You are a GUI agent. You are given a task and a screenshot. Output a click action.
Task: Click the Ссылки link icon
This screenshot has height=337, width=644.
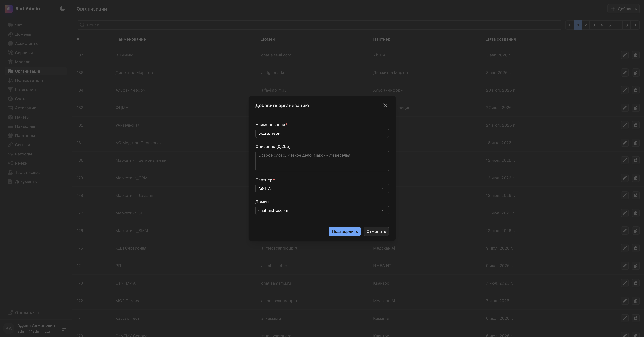(x=10, y=145)
